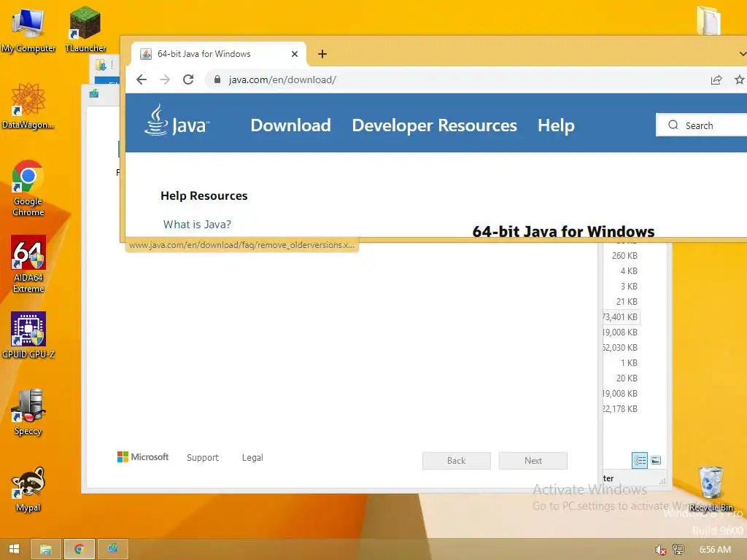Open CPUID CPU-Z shortcut
The width and height of the screenshot is (747, 560).
(28, 335)
